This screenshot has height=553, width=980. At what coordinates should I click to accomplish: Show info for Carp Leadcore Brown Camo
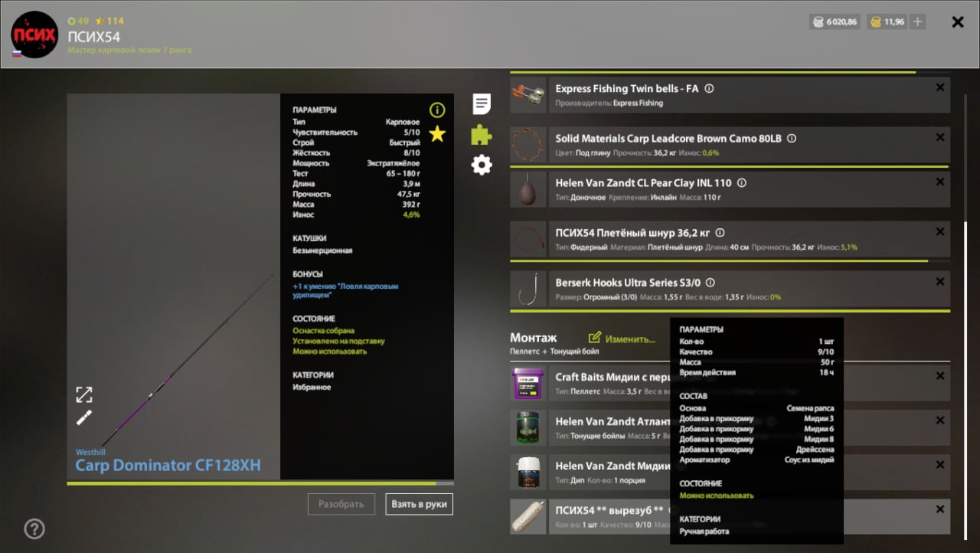pos(792,139)
